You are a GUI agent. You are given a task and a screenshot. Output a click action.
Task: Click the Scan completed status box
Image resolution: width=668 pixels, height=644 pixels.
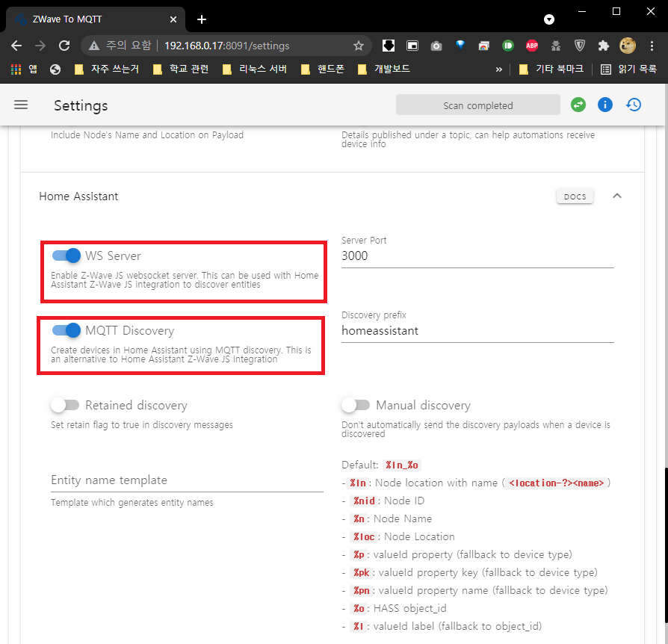[478, 105]
